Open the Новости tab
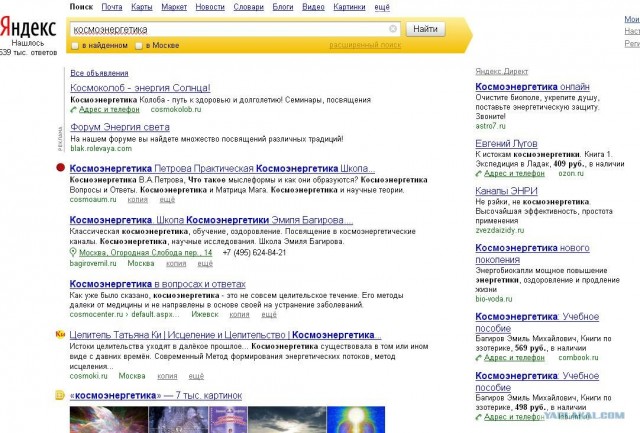Viewport: 640px width, 433px height. 210,7
